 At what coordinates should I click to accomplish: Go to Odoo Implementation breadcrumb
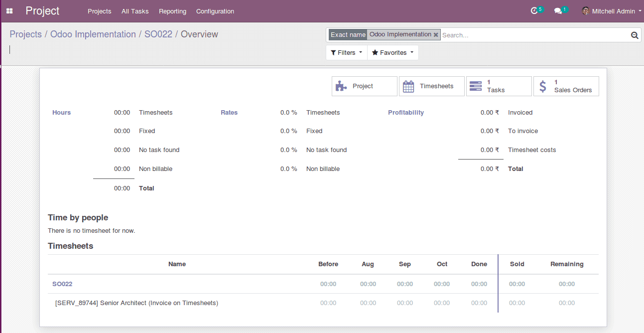pyautogui.click(x=93, y=34)
